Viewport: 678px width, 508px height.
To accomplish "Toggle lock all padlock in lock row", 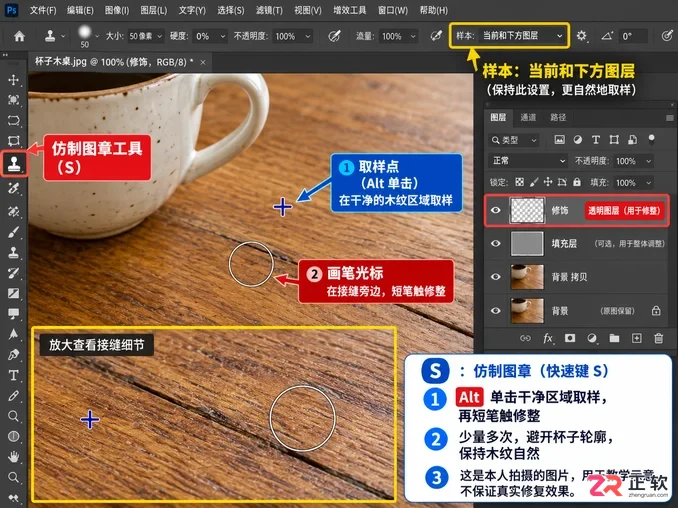I will [x=577, y=182].
